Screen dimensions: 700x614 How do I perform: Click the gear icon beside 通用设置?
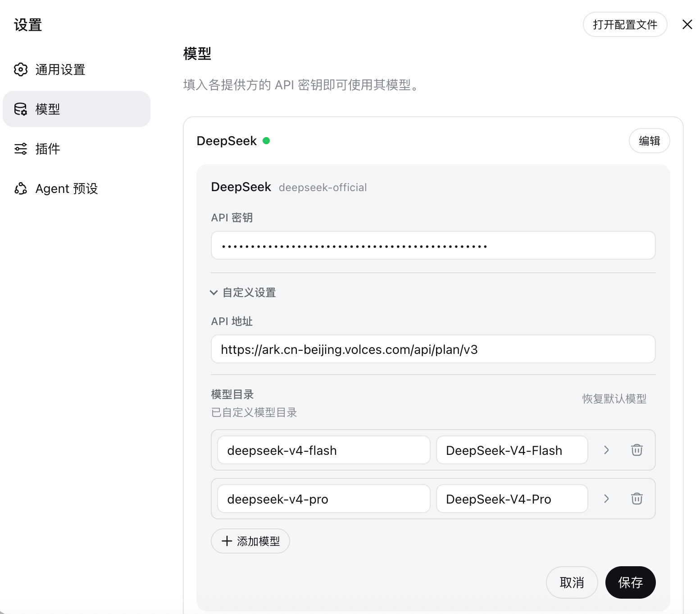click(21, 69)
